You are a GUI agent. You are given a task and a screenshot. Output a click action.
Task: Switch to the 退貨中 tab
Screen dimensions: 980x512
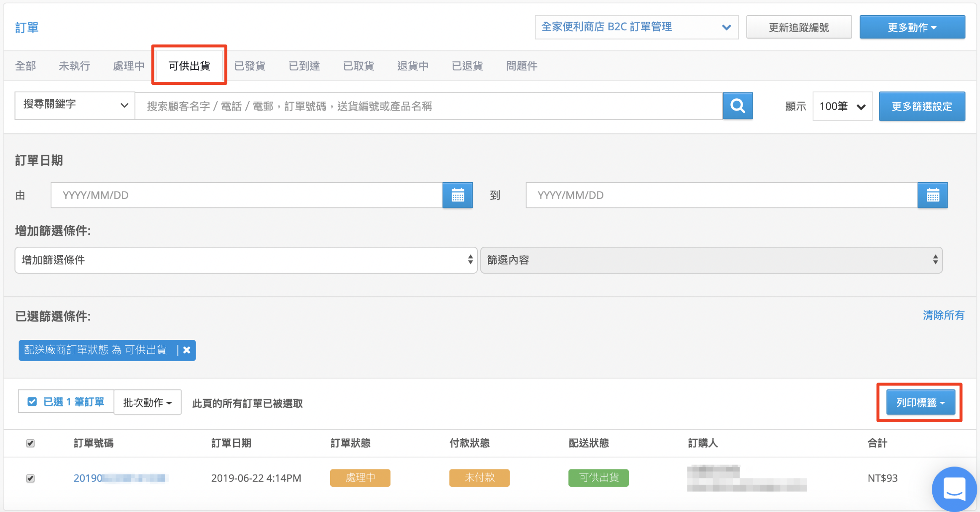[x=413, y=66]
